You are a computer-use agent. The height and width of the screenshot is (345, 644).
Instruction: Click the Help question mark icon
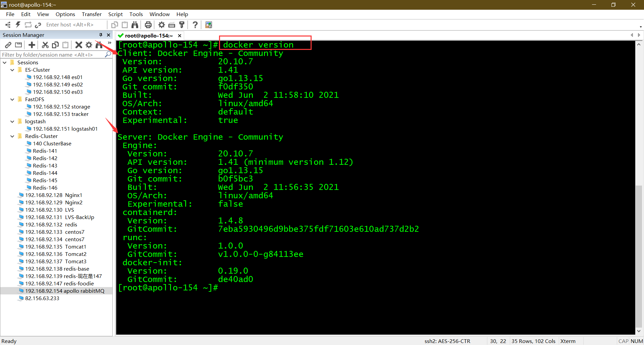coord(195,25)
